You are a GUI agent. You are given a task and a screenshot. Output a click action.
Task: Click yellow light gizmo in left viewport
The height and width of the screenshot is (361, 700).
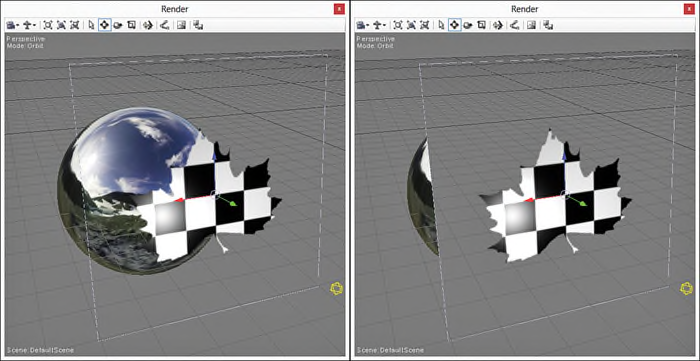(x=337, y=289)
